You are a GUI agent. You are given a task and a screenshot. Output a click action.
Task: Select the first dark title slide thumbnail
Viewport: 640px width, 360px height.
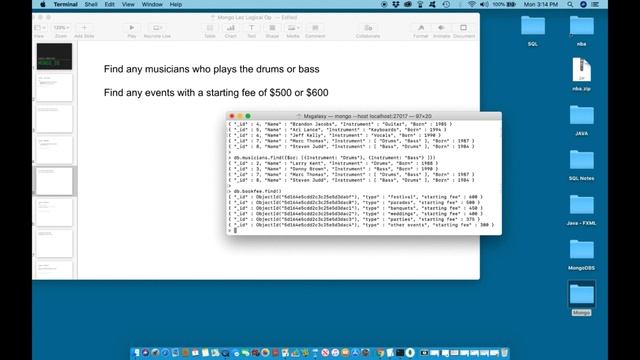pos(54,56)
